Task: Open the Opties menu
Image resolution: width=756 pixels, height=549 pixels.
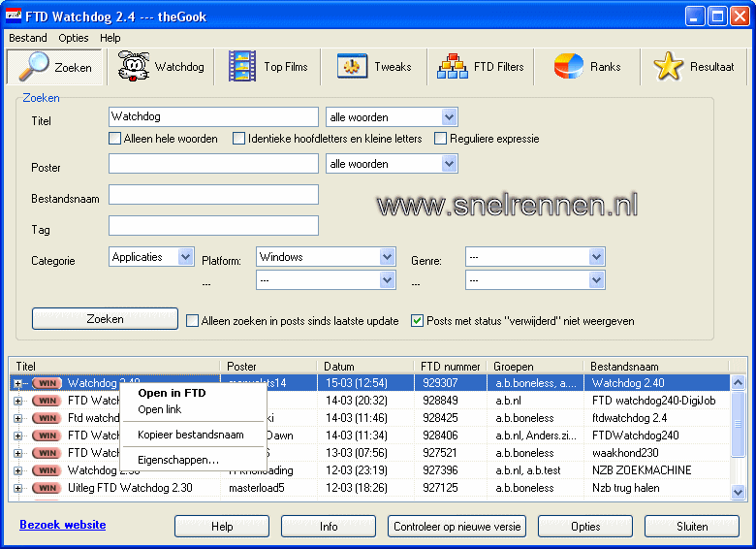Action: pos(74,38)
